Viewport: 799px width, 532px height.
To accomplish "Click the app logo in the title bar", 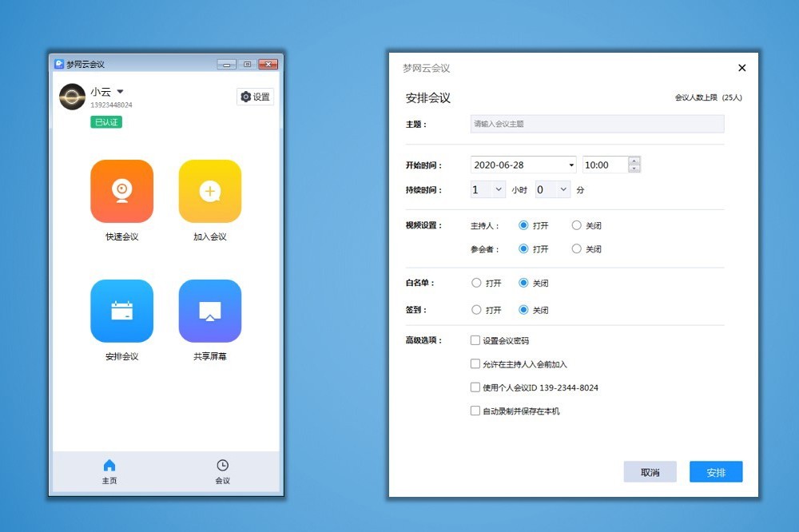I will [59, 64].
